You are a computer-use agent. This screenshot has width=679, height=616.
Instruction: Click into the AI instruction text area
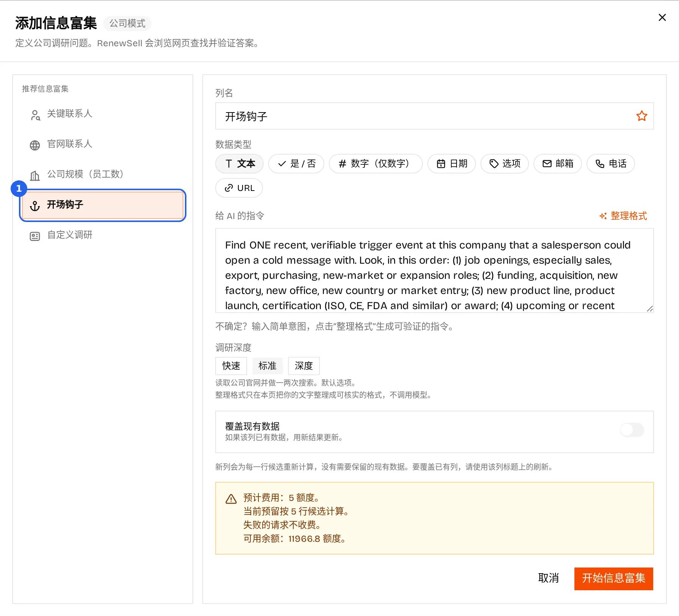(x=434, y=270)
